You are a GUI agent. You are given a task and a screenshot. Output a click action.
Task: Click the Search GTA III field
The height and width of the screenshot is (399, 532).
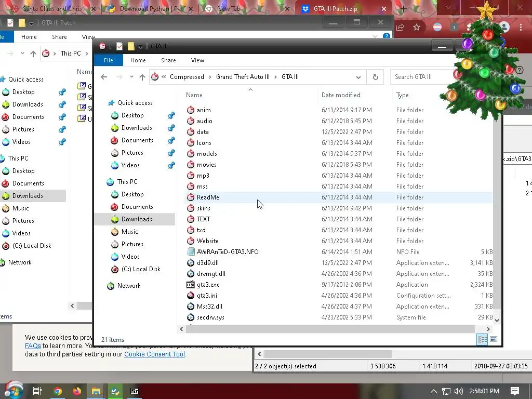tap(421, 77)
